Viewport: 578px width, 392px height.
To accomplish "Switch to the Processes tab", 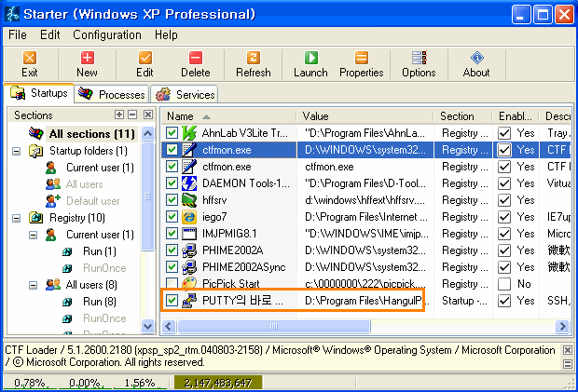I will [x=112, y=95].
